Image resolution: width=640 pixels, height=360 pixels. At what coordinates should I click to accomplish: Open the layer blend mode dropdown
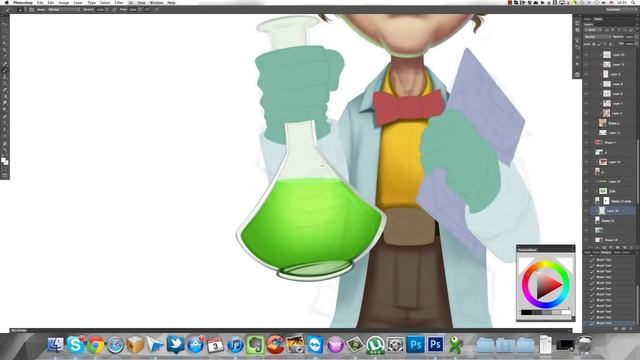(x=598, y=37)
